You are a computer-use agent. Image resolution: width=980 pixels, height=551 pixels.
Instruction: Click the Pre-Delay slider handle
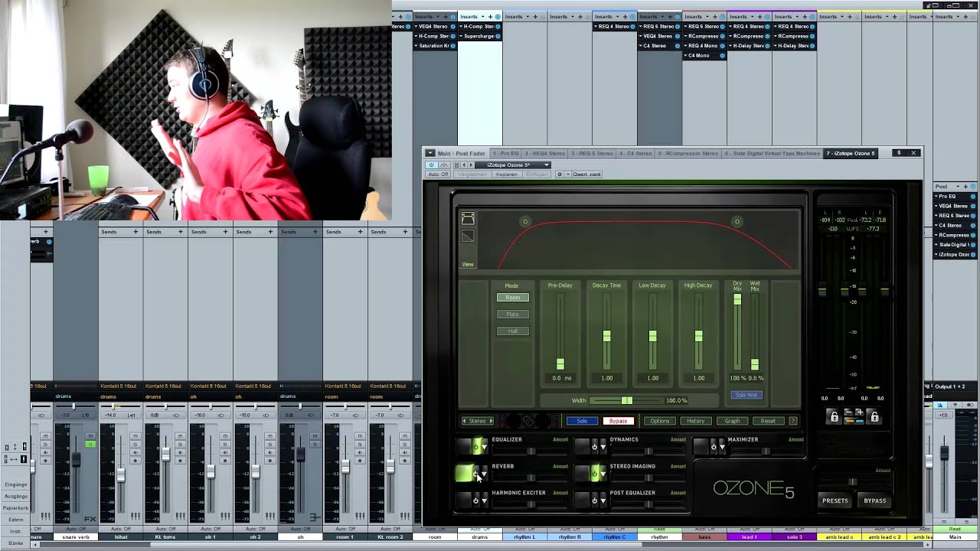point(560,364)
